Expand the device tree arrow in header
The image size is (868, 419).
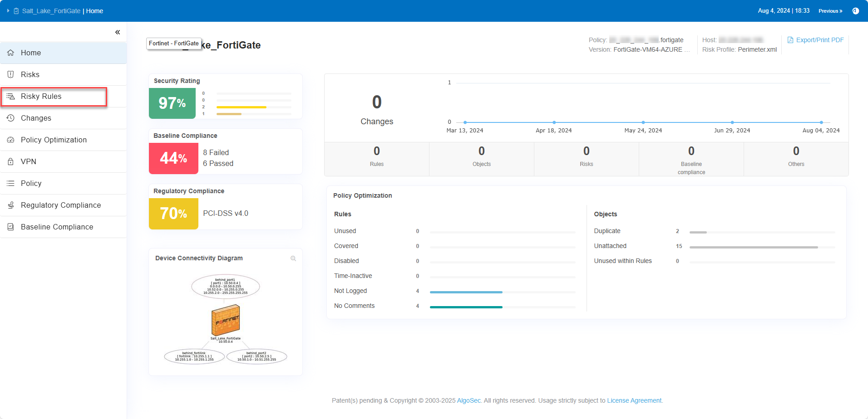tap(8, 11)
